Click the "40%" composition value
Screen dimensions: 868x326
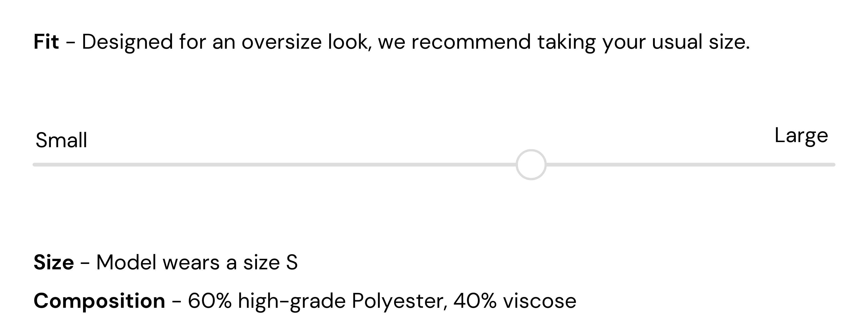(475, 301)
